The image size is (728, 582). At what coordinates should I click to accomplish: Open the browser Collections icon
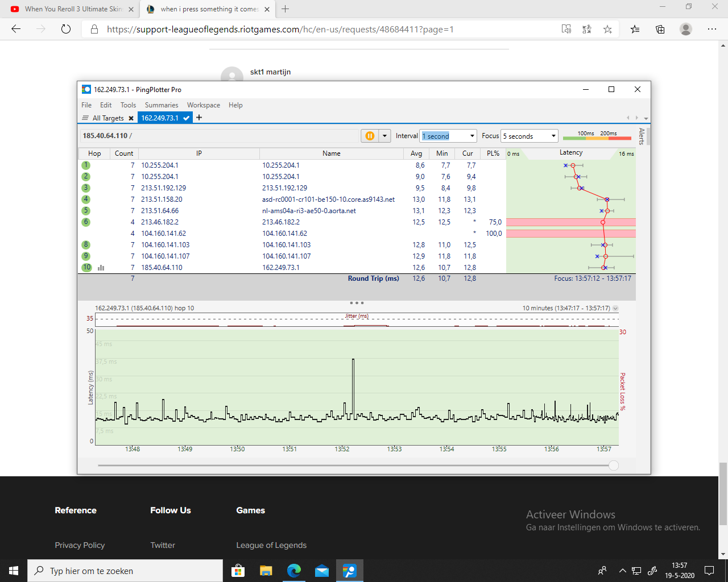point(660,29)
